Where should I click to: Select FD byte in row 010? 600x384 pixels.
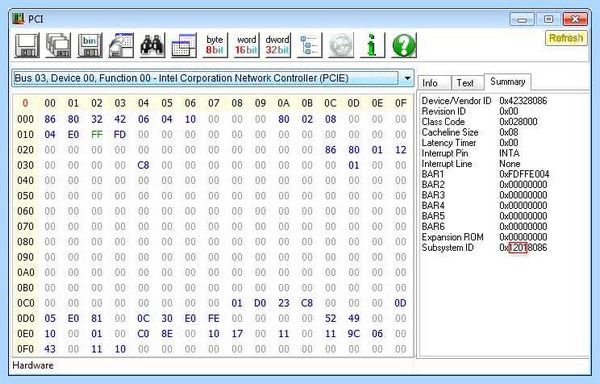pos(120,135)
